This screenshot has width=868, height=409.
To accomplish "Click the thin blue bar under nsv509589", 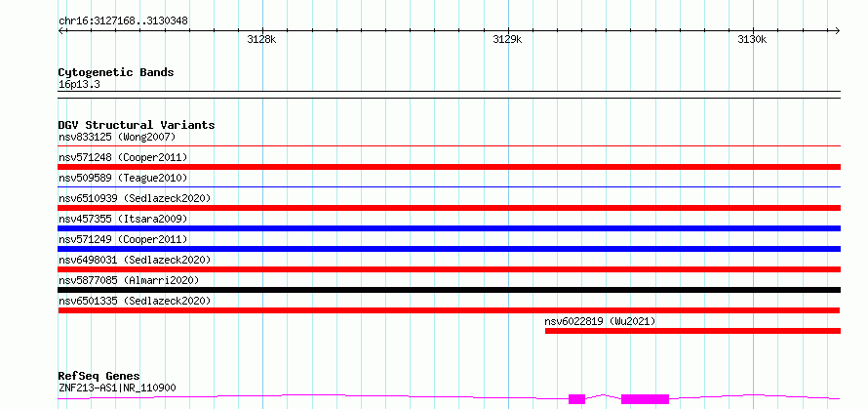I will pyautogui.click(x=449, y=186).
